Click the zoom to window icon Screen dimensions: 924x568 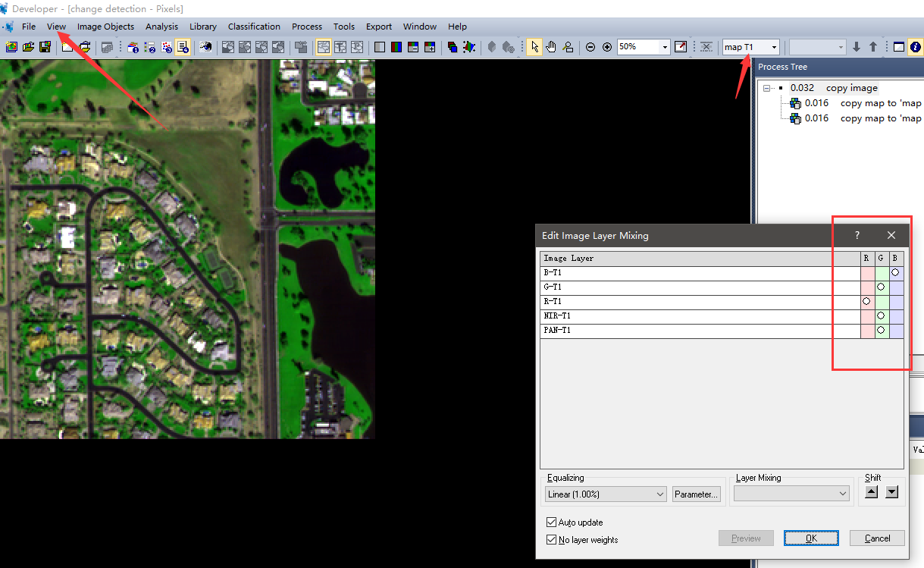[x=681, y=47]
